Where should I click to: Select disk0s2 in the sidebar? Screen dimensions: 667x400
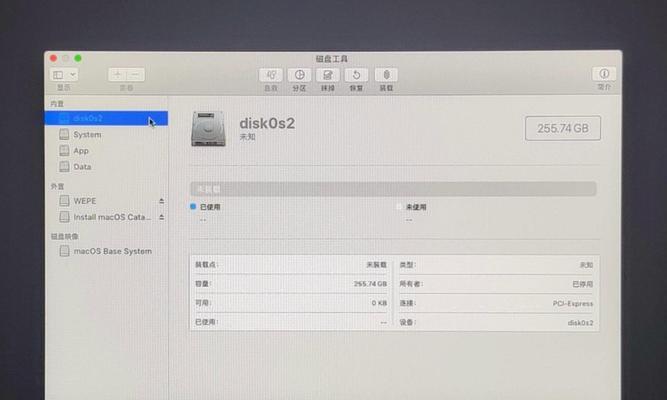point(106,118)
